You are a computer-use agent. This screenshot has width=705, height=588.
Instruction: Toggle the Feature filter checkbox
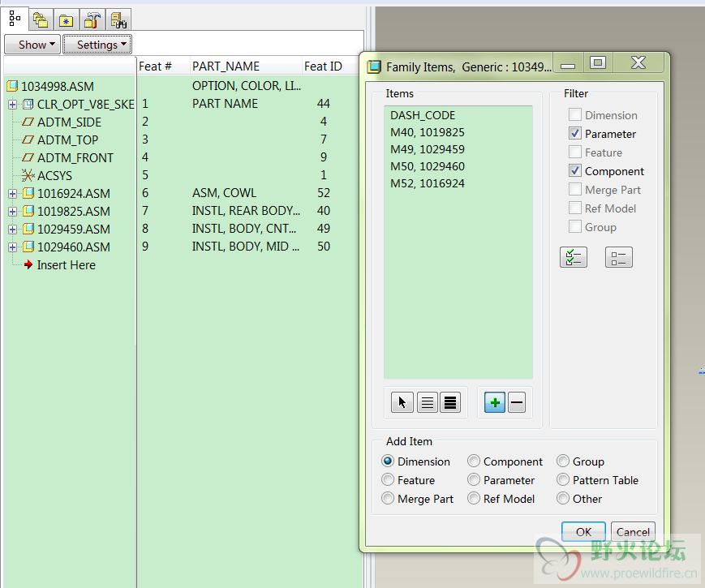[575, 152]
